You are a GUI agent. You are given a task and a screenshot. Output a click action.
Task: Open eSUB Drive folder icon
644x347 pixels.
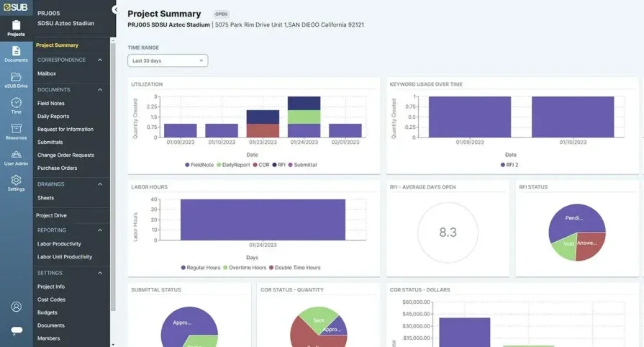coord(16,77)
